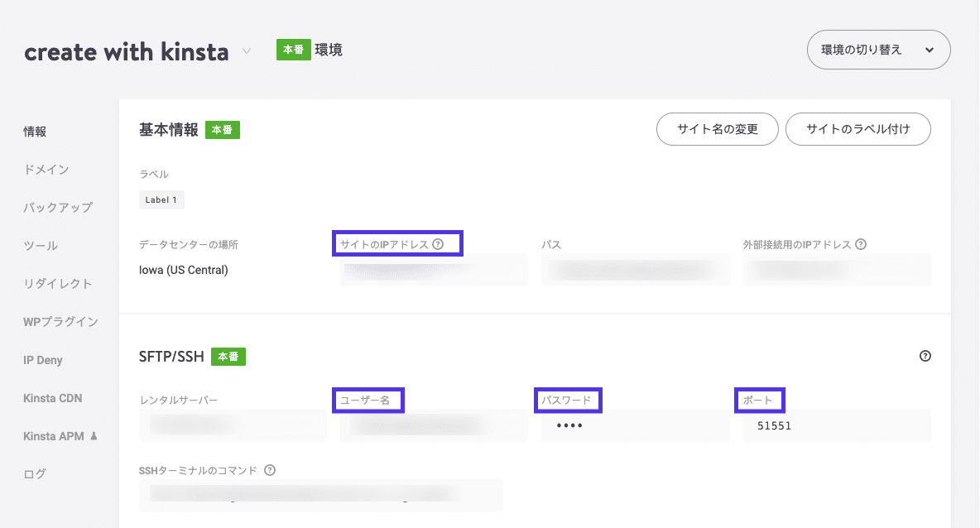Open the SSHターミナルのコマンド help icon
Image resolution: width=980 pixels, height=528 pixels.
click(270, 470)
